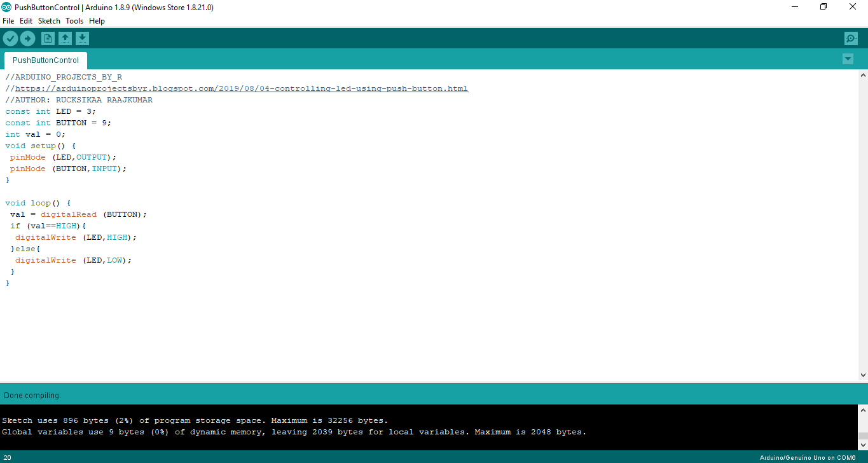Screen dimensions: 868x463
Task: Click line number 20 in status bar
Action: [7, 458]
